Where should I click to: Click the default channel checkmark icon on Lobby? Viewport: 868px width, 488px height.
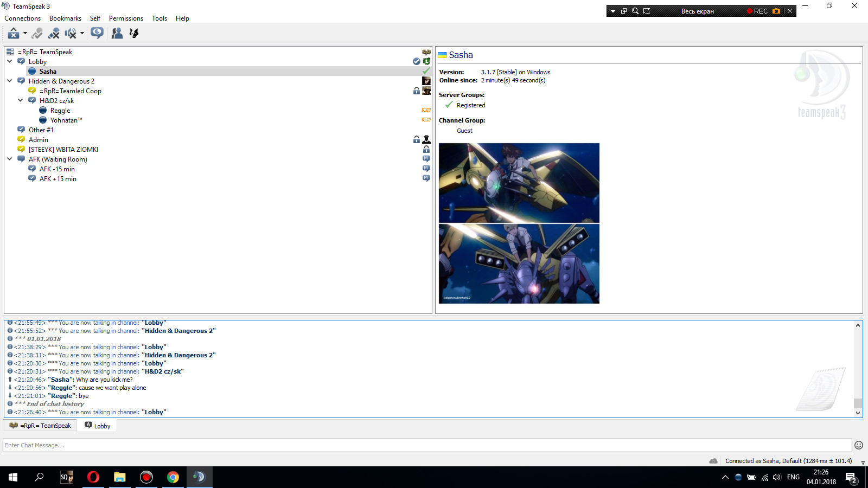(417, 61)
